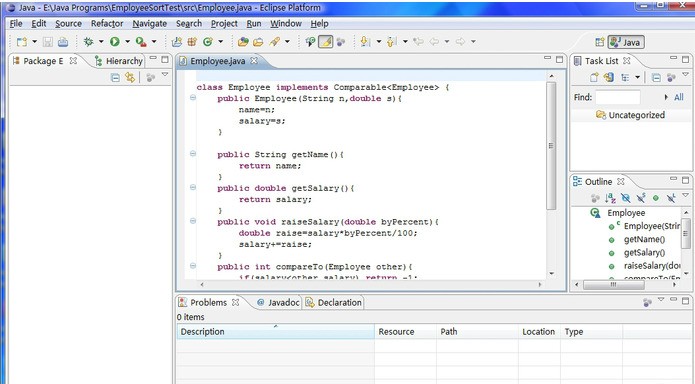Viewport: 695px width, 384px height.
Task: Open the Source menu
Action: [68, 24]
